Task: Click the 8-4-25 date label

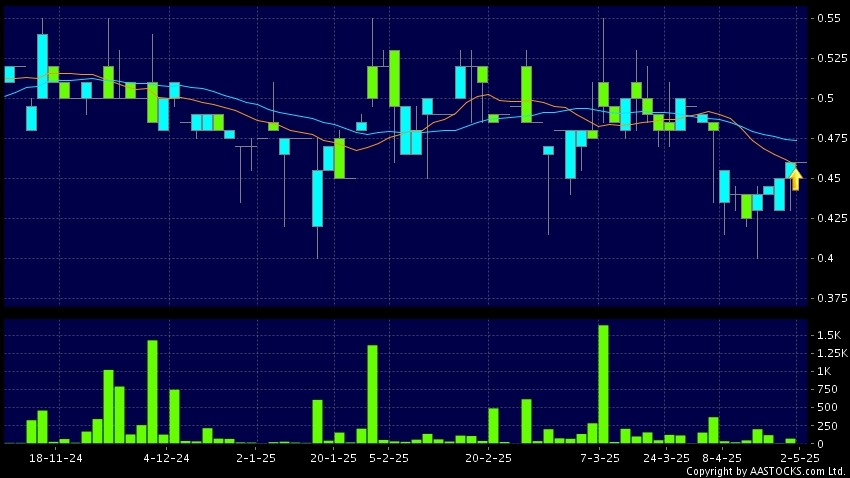Action: click(x=722, y=458)
